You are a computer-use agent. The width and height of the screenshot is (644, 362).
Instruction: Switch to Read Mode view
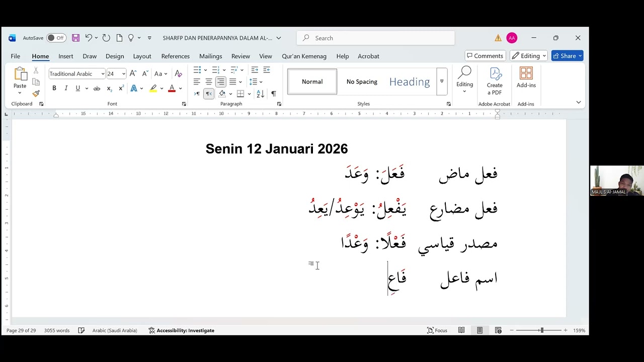461,330
